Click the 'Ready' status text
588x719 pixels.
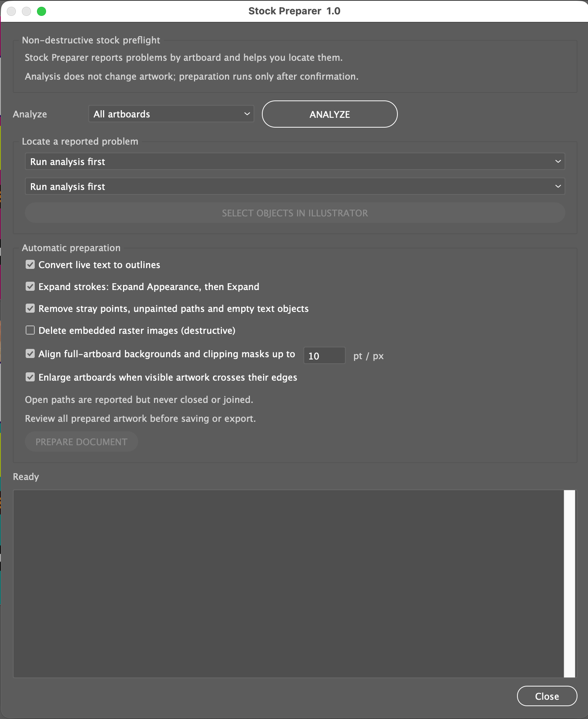[26, 477]
